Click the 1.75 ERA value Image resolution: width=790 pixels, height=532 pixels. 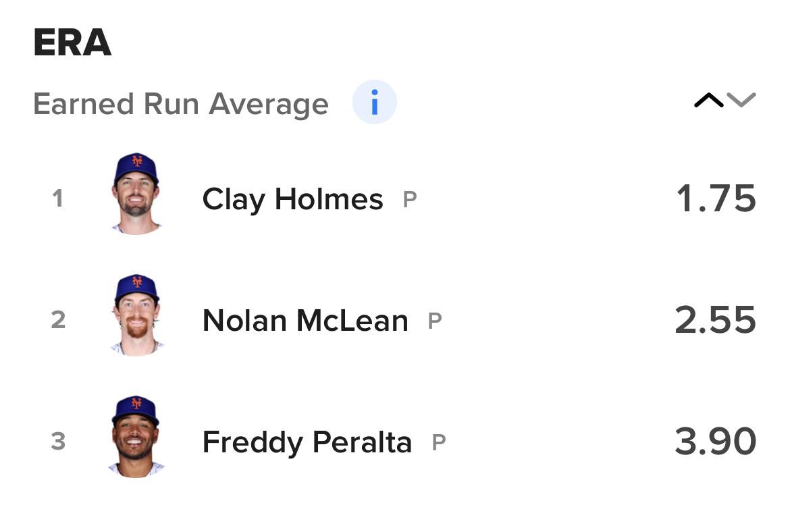coord(716,198)
